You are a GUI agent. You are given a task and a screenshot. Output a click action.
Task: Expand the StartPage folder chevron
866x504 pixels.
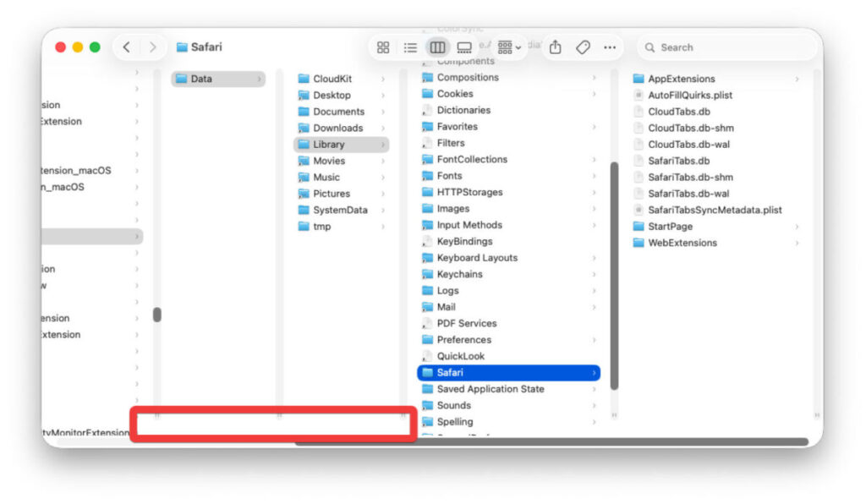point(797,227)
